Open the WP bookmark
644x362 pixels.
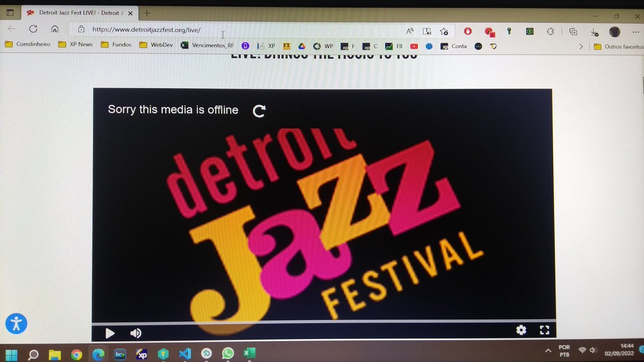pos(323,46)
